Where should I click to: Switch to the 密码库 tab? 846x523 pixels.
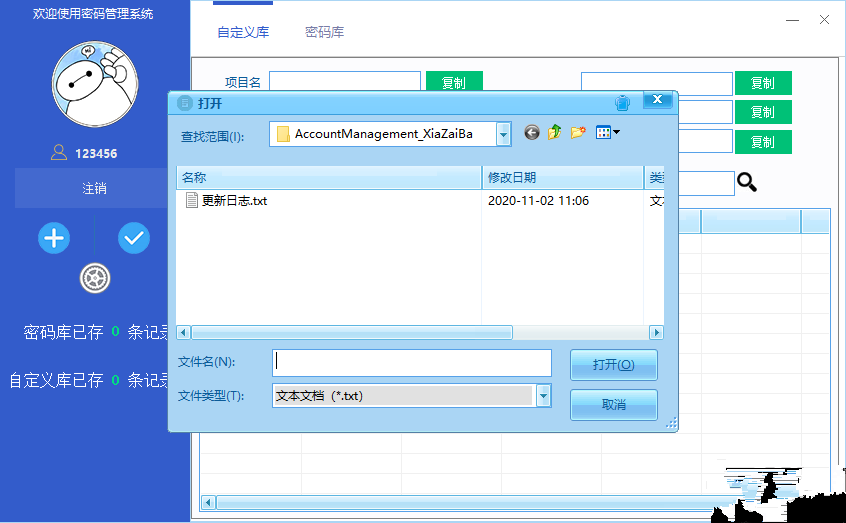325,32
